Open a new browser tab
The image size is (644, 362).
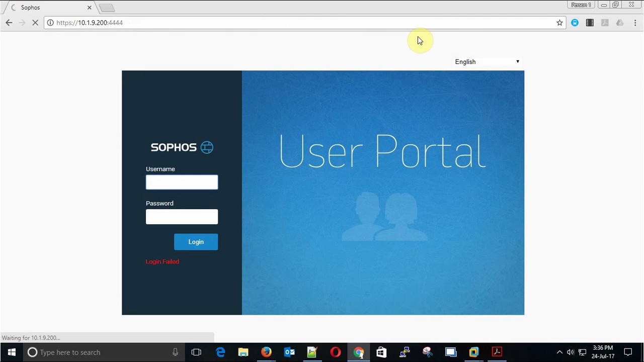point(107,8)
